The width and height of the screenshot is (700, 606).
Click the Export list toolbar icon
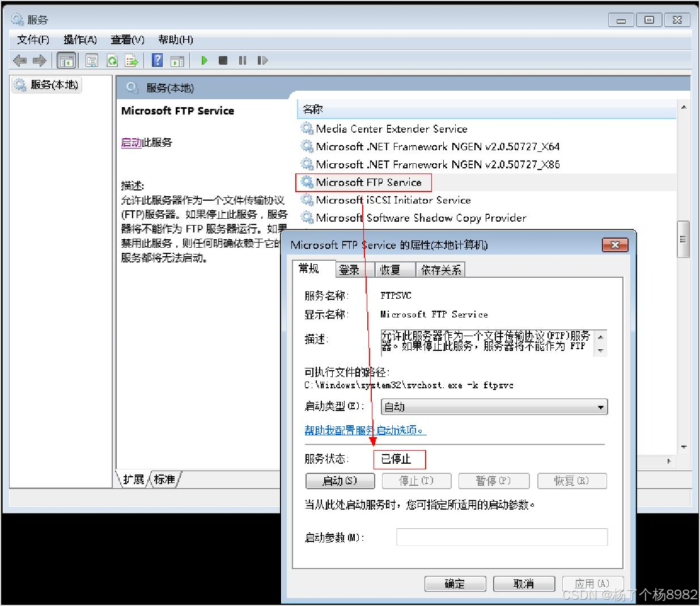[131, 60]
